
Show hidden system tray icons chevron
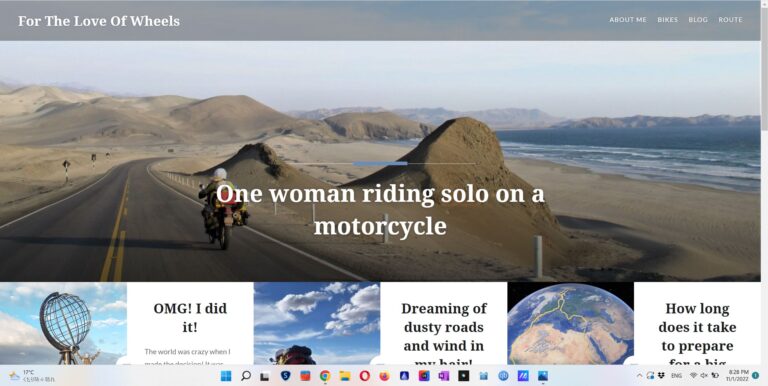tap(639, 376)
